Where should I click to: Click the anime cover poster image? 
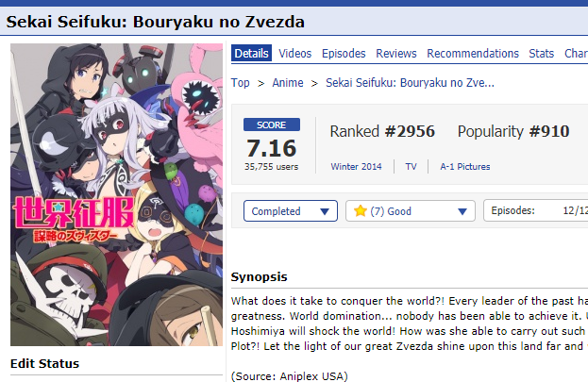[116, 194]
